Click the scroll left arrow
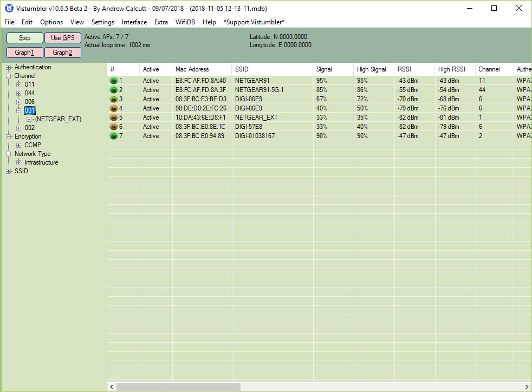The width and height of the screenshot is (532, 392). click(x=112, y=387)
